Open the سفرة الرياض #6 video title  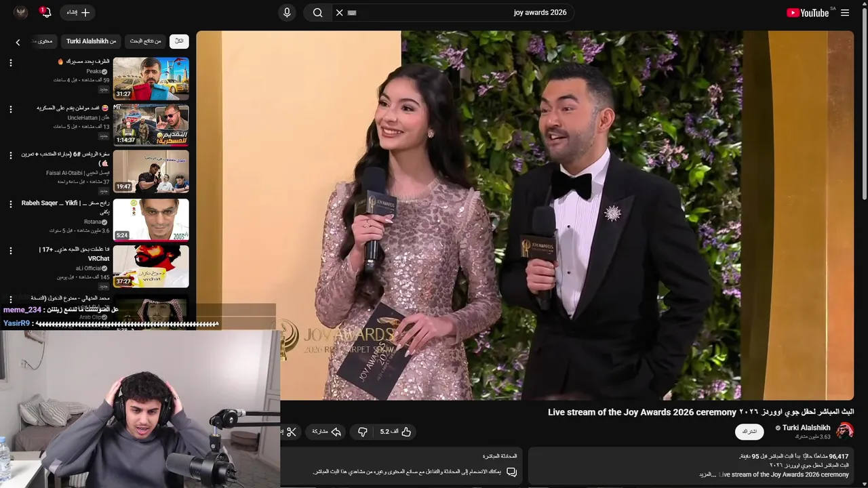66,159
